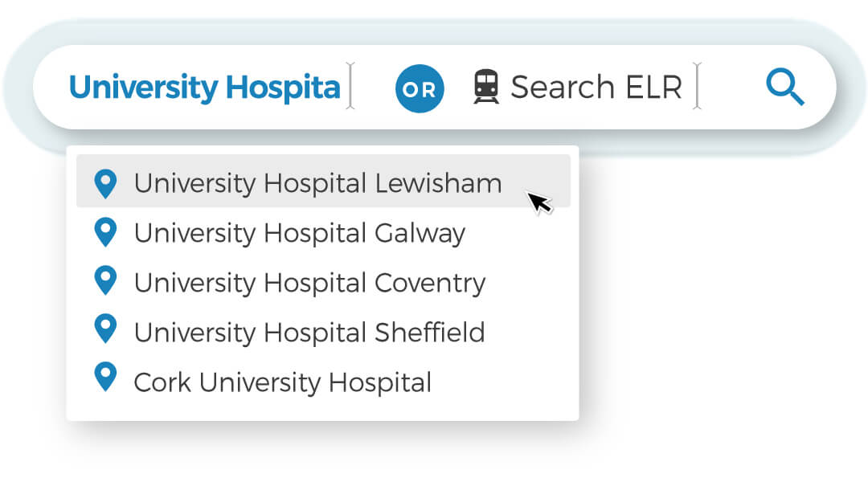Click the train icon beside Search ELR
The width and height of the screenshot is (868, 482).
pyautogui.click(x=486, y=87)
